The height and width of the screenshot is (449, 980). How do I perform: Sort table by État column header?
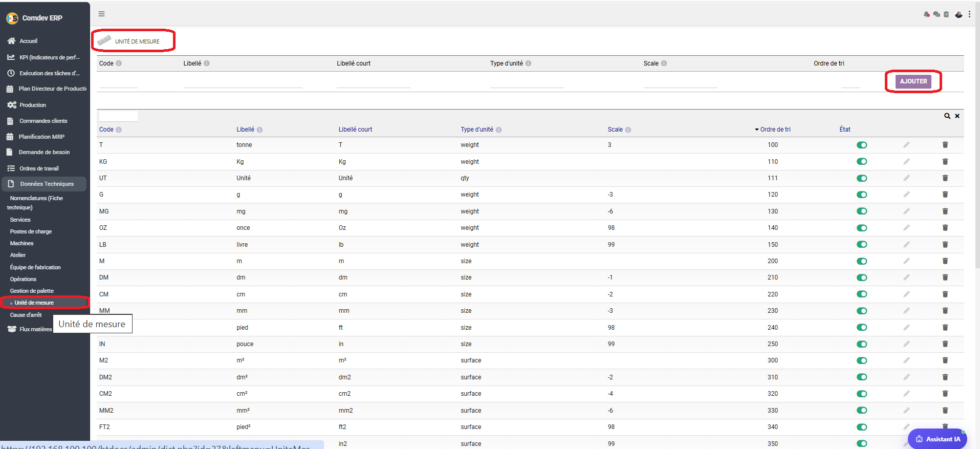point(845,130)
